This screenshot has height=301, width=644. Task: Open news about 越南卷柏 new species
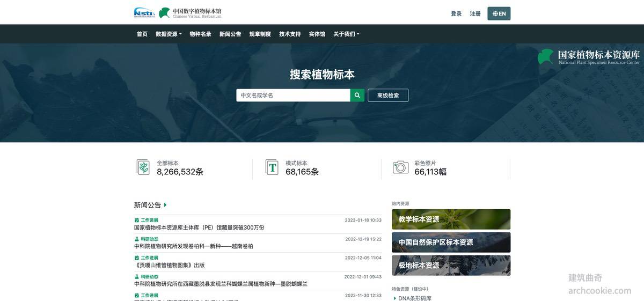pos(194,246)
